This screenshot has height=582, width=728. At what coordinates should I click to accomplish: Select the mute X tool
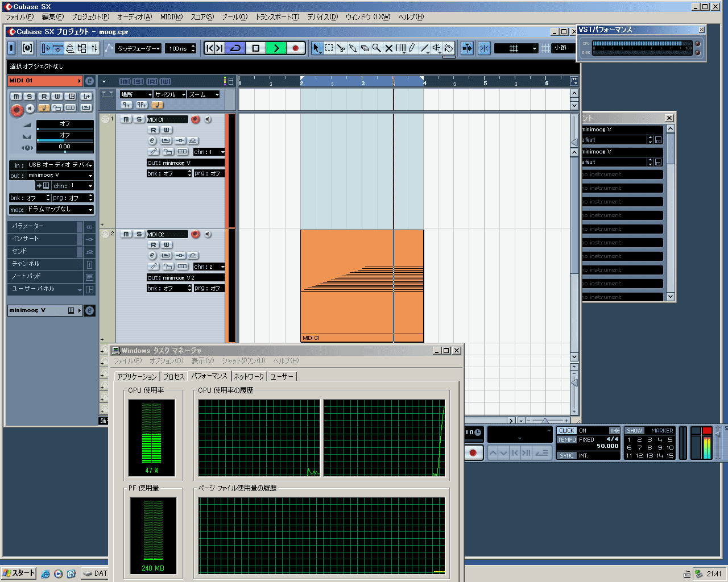(x=388, y=48)
